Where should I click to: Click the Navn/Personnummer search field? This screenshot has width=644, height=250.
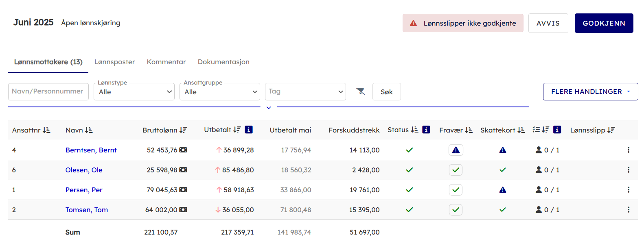point(48,91)
